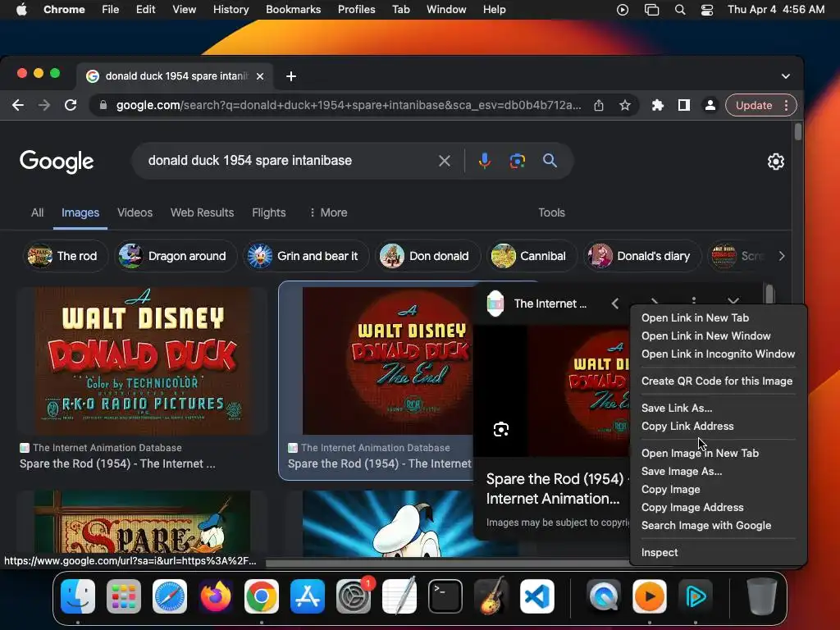Reload the page with the refresh icon
The height and width of the screenshot is (630, 840).
pyautogui.click(x=71, y=105)
